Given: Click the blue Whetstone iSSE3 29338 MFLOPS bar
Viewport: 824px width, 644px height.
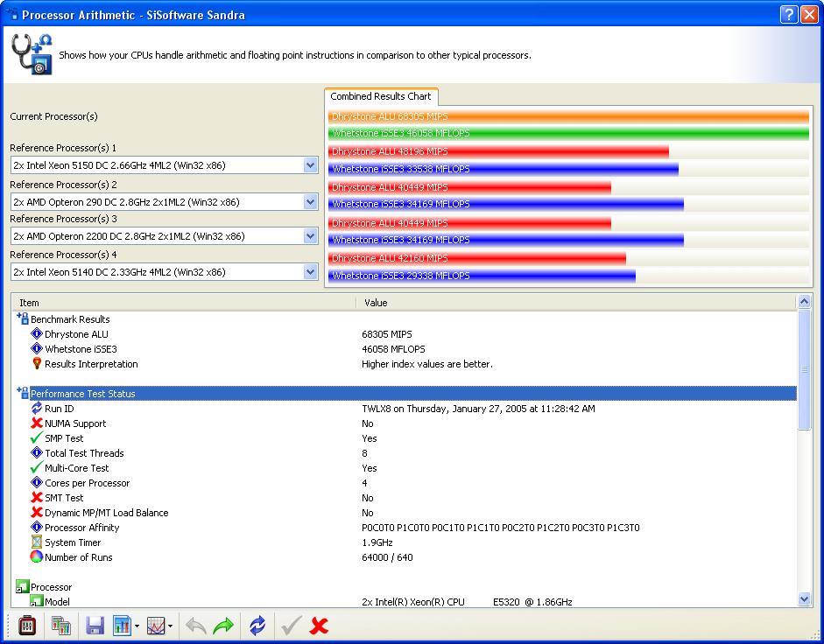Looking at the screenshot, I should pyautogui.click(x=482, y=276).
